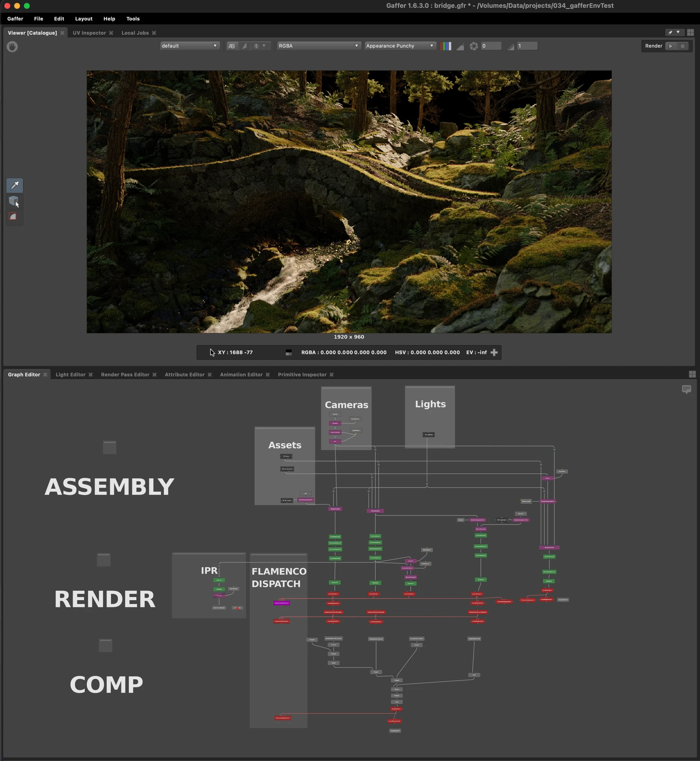
Task: Set focus on exposure value field
Action: click(491, 46)
